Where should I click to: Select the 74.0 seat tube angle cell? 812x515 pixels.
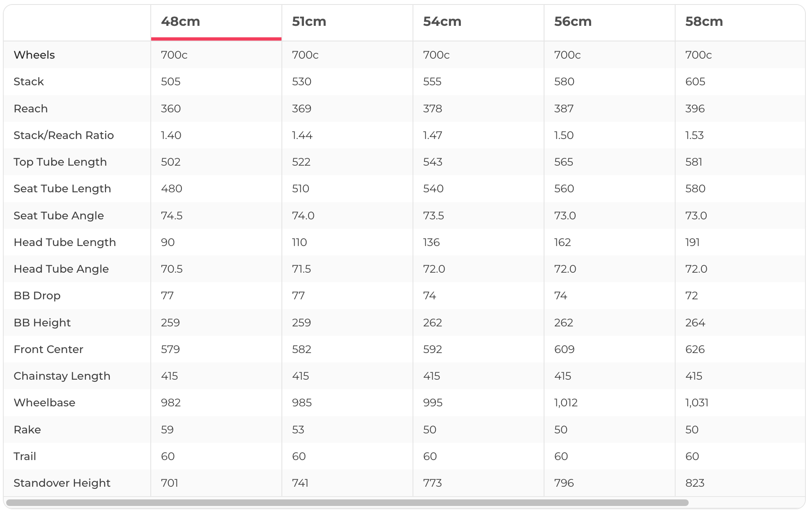click(303, 216)
